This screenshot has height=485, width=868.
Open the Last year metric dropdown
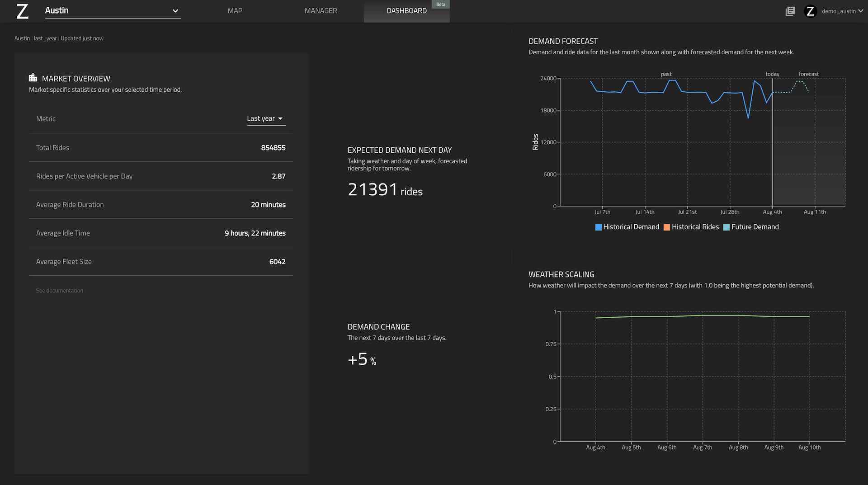265,118
